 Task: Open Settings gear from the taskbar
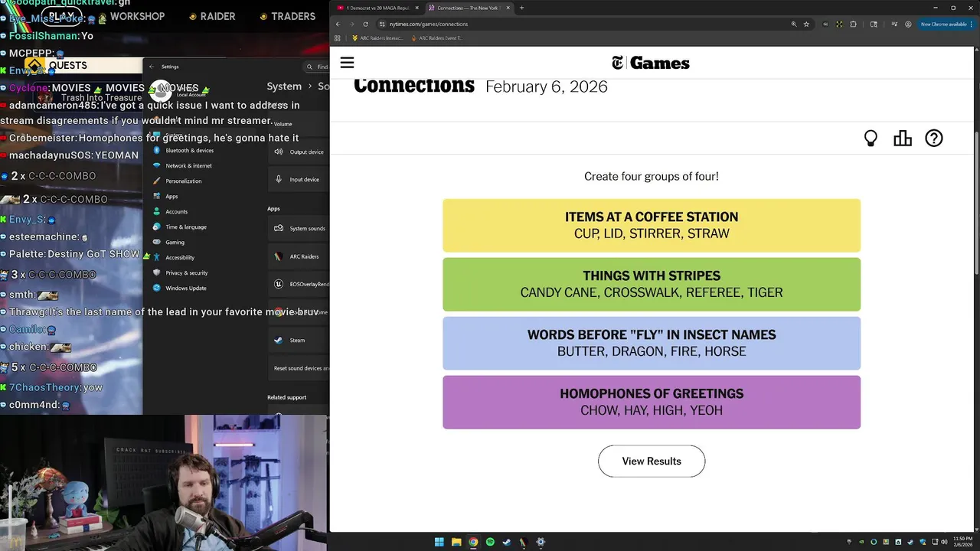541,542
